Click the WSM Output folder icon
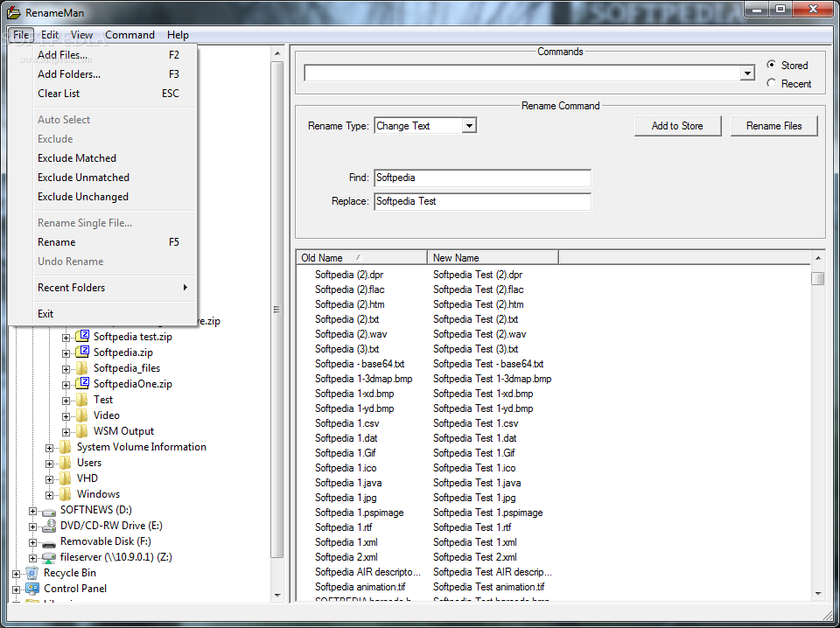Image resolution: width=840 pixels, height=628 pixels. pos(82,431)
